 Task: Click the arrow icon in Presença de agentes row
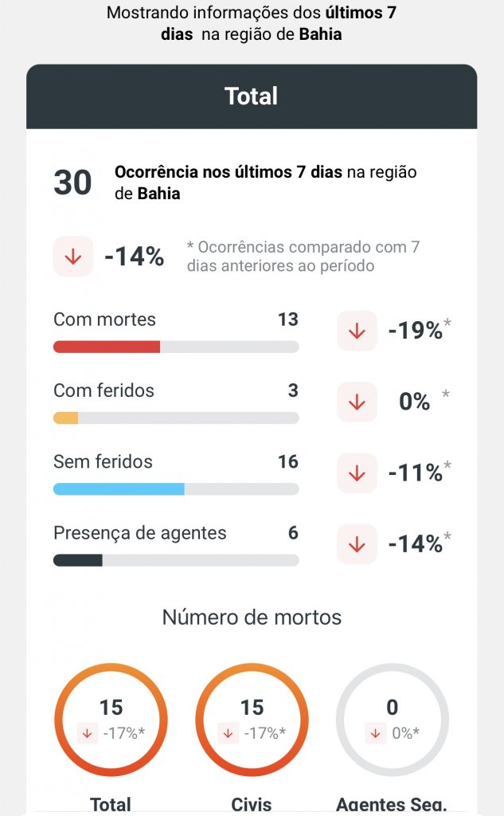click(x=357, y=543)
